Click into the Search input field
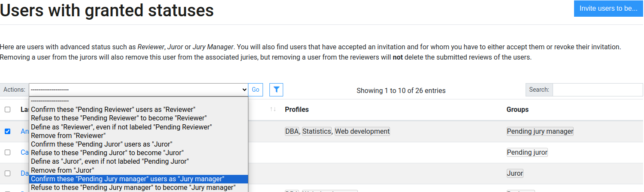This screenshot has width=644, height=192. point(597,90)
